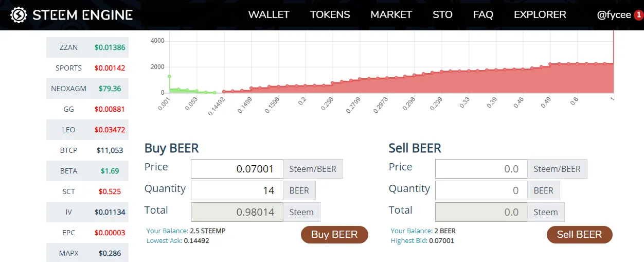Click the Buy BEER button
This screenshot has width=644, height=262.
pos(334,235)
